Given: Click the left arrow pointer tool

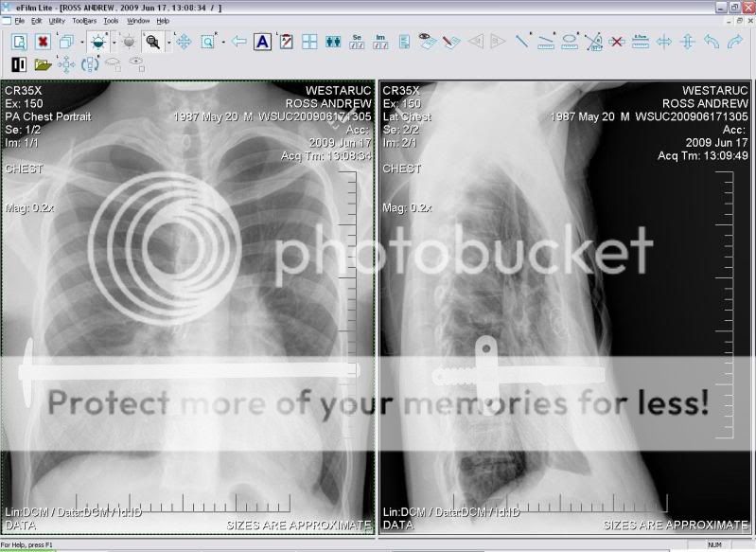Looking at the screenshot, I should (x=238, y=42).
